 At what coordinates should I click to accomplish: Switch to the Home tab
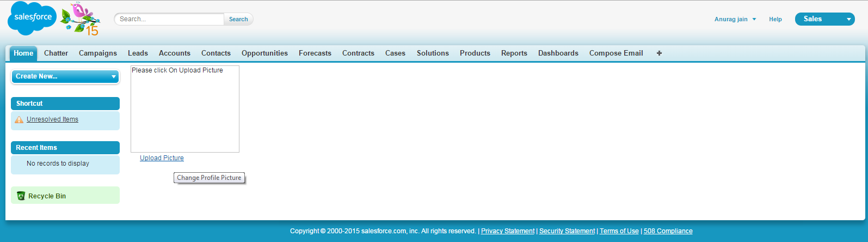tap(23, 53)
